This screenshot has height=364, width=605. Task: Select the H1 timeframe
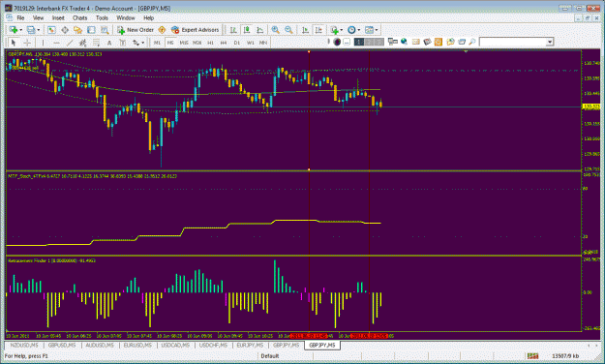pos(210,43)
